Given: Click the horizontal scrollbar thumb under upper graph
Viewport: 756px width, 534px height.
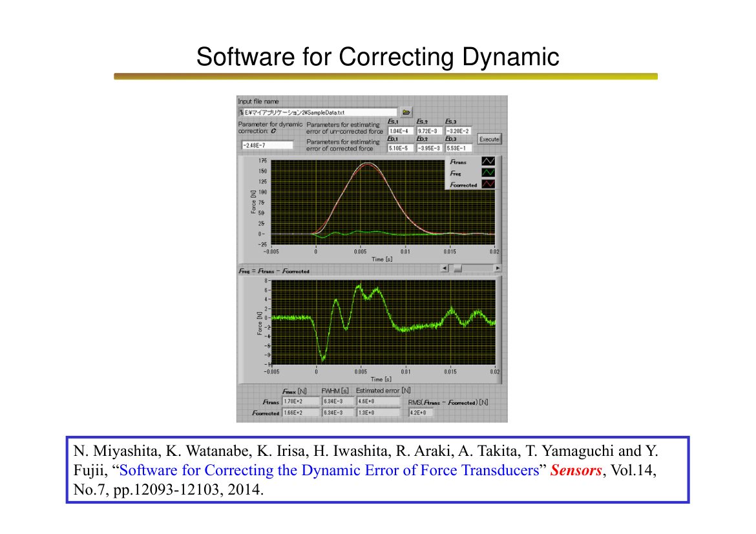Looking at the screenshot, I should point(457,269).
